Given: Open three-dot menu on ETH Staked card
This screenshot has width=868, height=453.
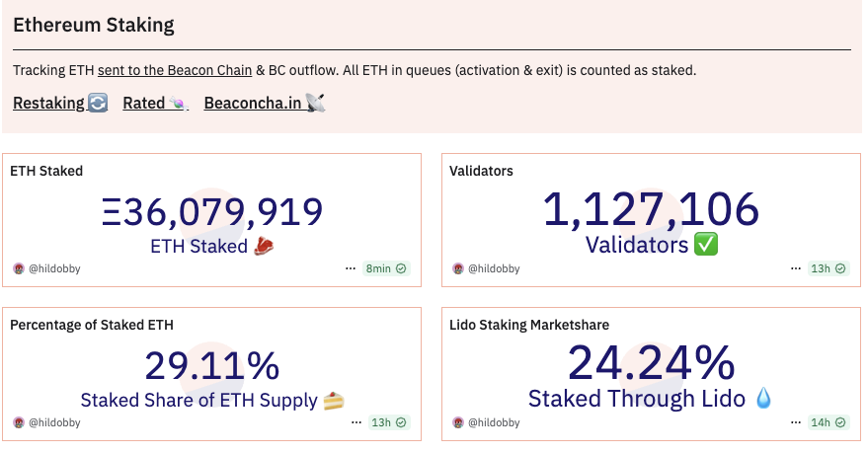Looking at the screenshot, I should click(x=351, y=268).
